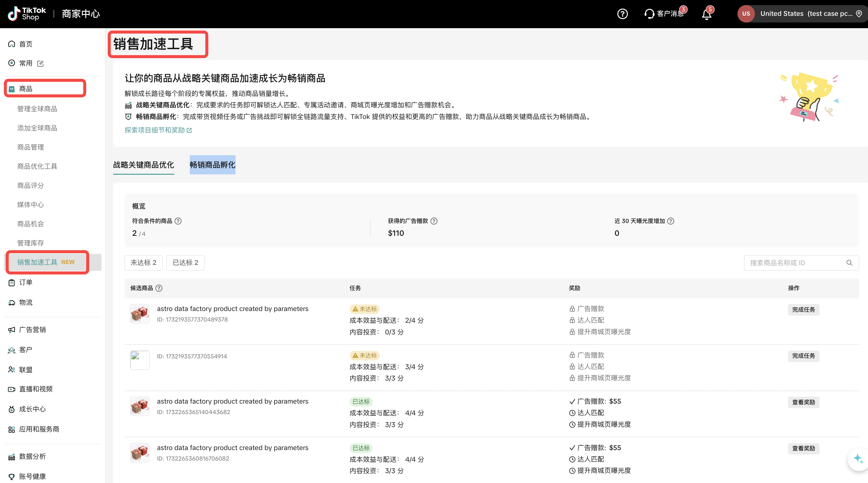Click the help question mark icon in header
Viewport: 868px width, 483px height.
[x=622, y=14]
